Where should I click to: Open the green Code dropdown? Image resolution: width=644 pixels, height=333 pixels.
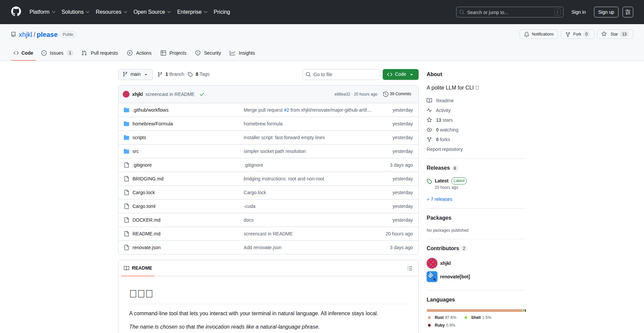click(x=400, y=74)
